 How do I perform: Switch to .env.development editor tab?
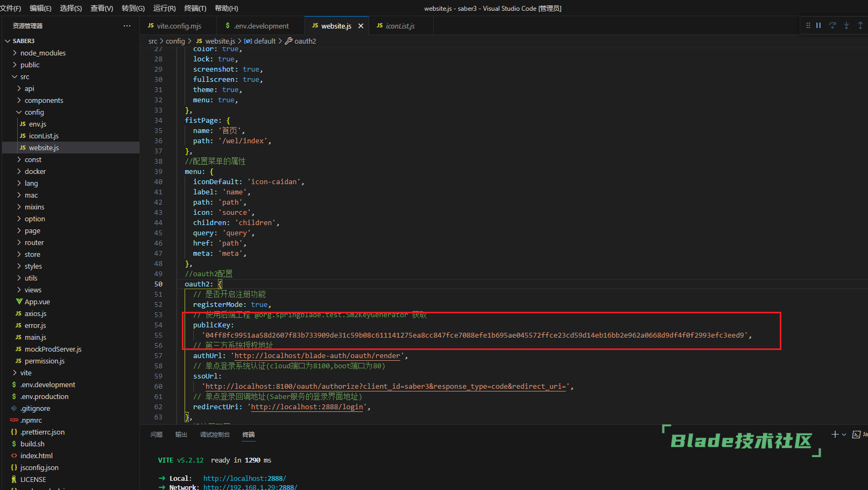260,26
